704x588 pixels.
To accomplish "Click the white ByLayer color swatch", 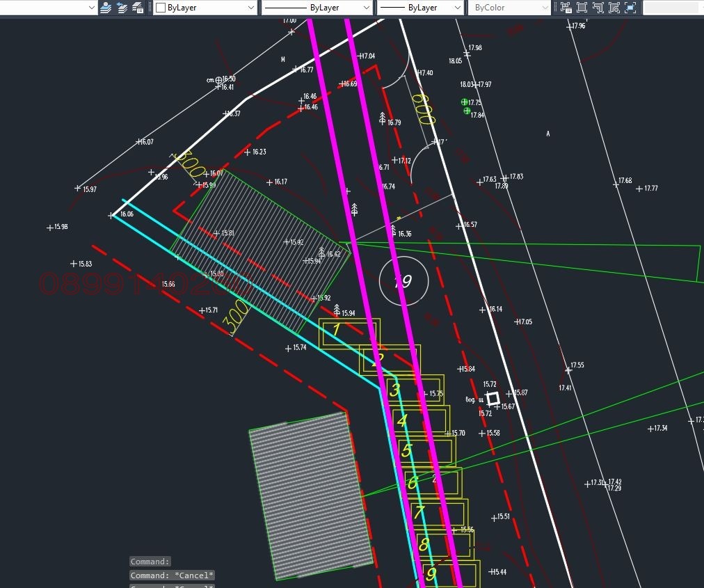I will coord(160,8).
